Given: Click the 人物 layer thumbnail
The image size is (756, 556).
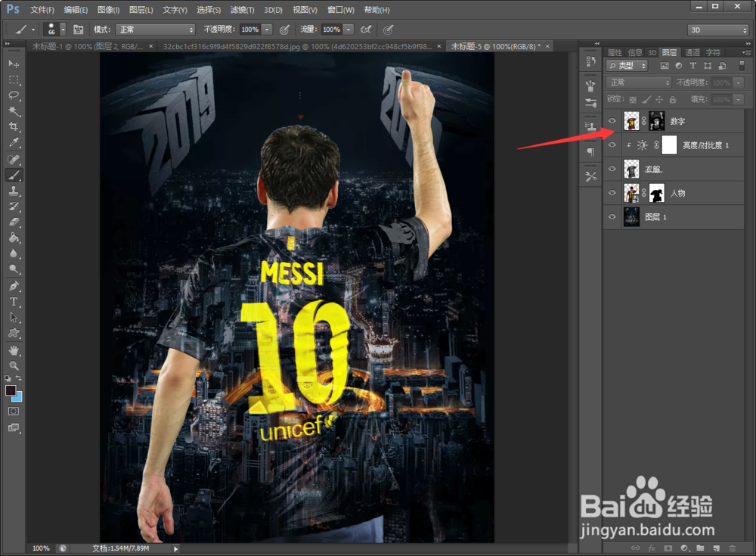Looking at the screenshot, I should pyautogui.click(x=631, y=193).
